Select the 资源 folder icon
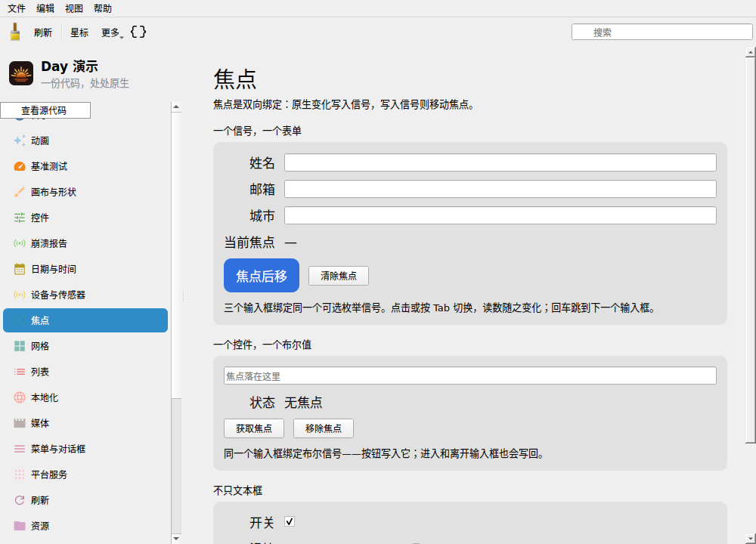756x544 pixels. click(20, 526)
